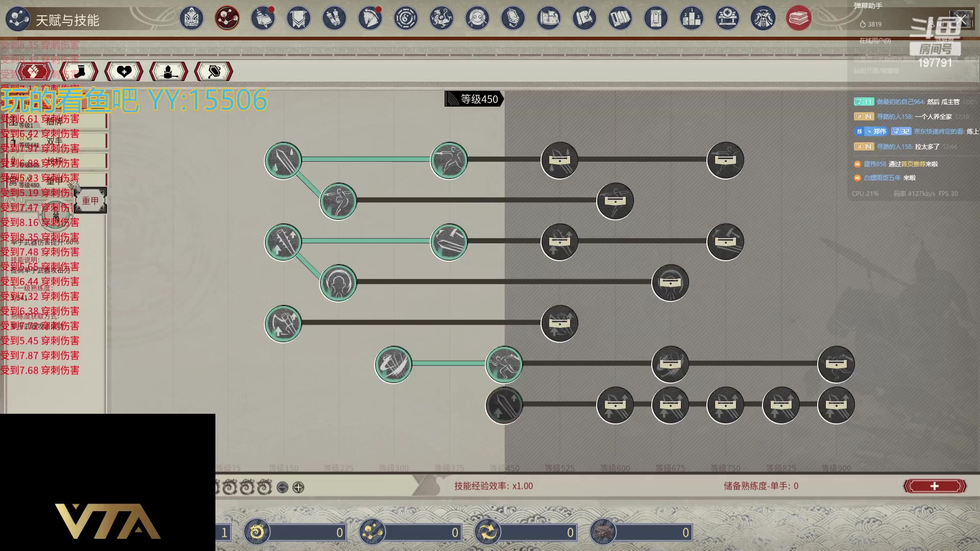Image resolution: width=980 pixels, height=551 pixels.
Task: Select the sprinting figure node at level 450
Action: pyautogui.click(x=504, y=364)
